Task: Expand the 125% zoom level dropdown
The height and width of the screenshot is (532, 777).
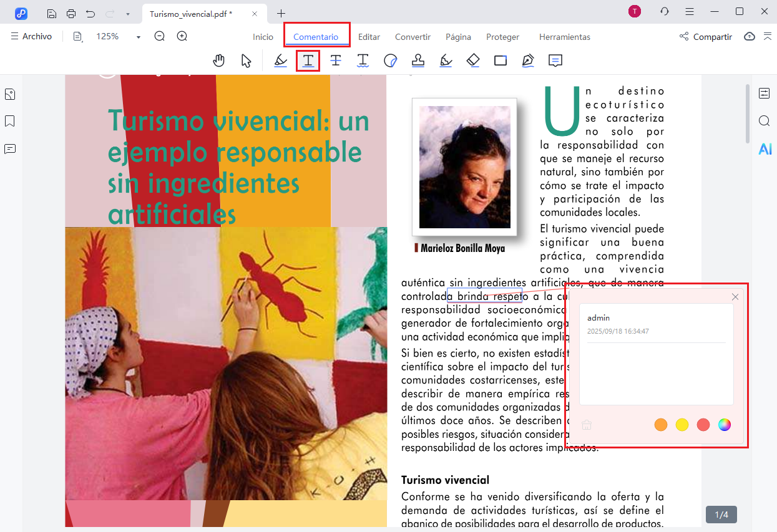Action: pos(139,37)
